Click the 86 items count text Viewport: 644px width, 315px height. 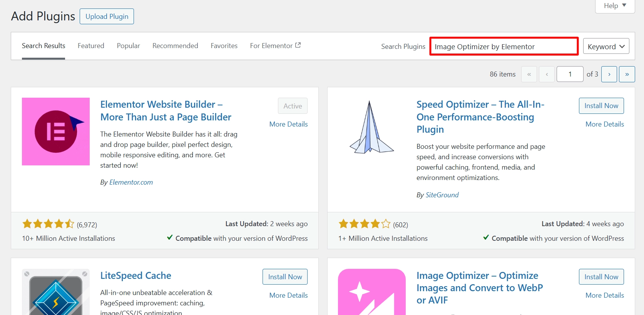pyautogui.click(x=503, y=74)
